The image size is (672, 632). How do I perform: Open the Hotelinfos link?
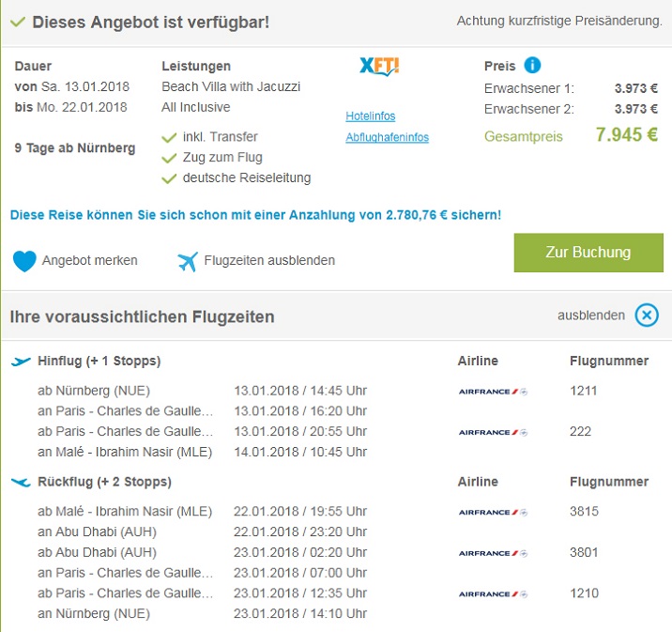[371, 116]
